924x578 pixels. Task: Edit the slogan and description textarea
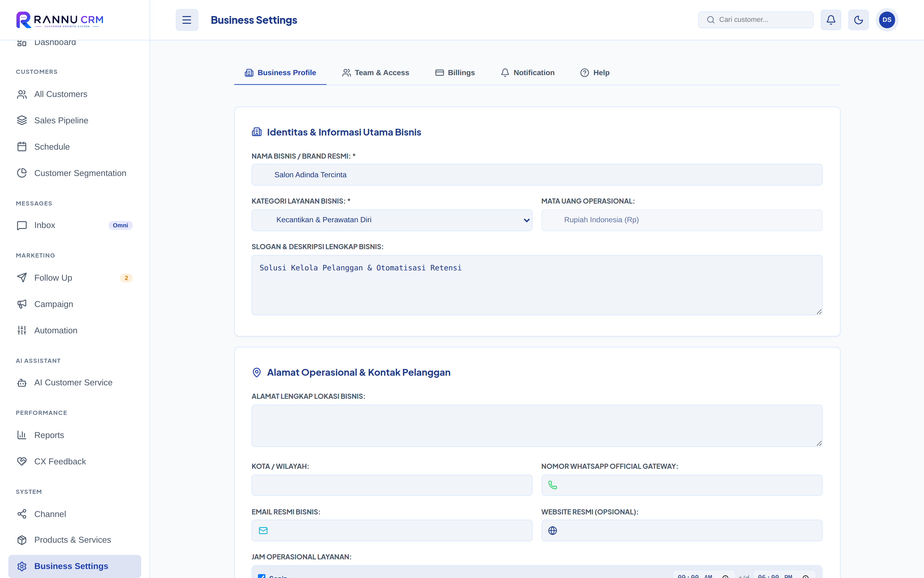pos(537,285)
